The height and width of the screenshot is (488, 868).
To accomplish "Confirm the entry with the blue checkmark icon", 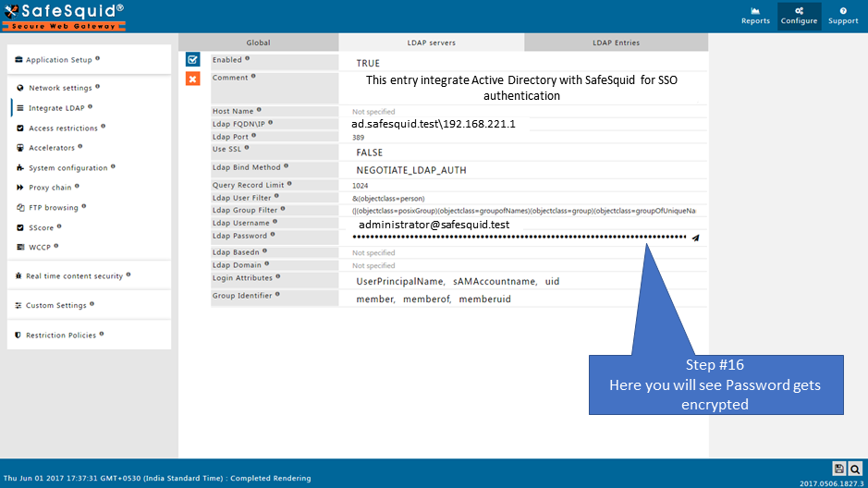I will tap(192, 60).
